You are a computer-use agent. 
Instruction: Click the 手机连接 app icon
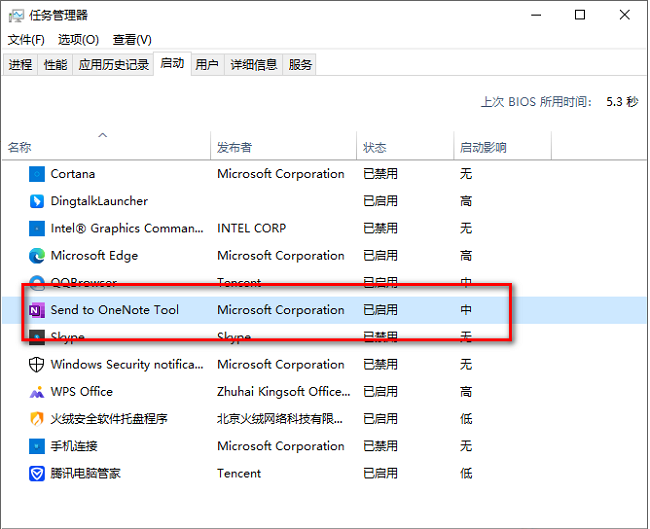pos(36,446)
